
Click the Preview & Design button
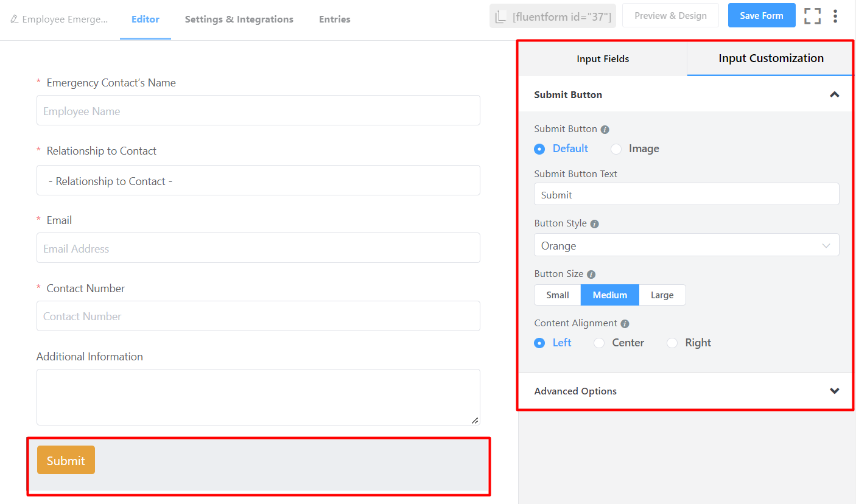click(x=670, y=16)
